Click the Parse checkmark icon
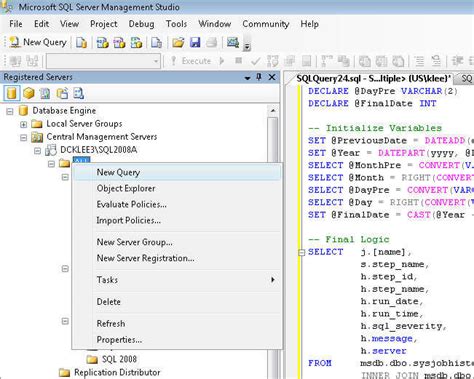474x379 pixels. pos(256,61)
